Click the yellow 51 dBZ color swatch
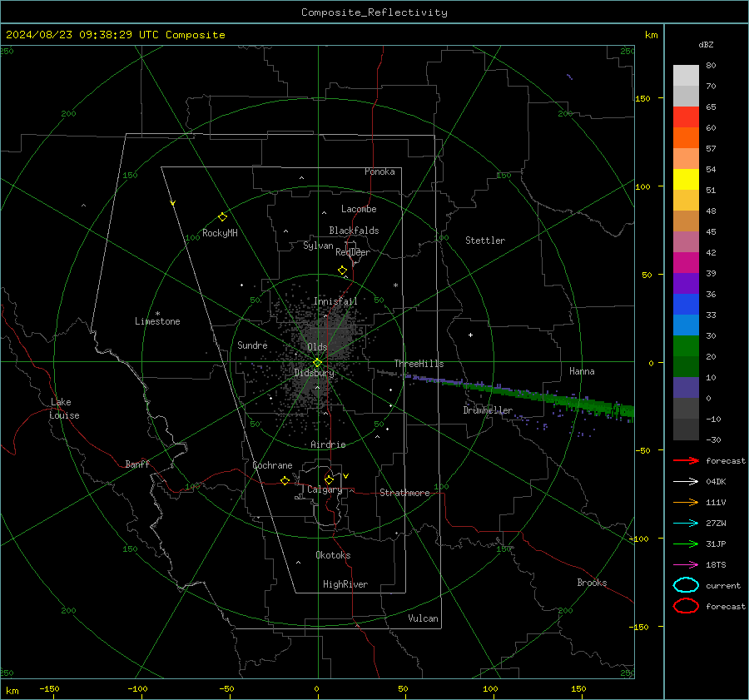Screen dimensions: 749x700 tap(686, 179)
